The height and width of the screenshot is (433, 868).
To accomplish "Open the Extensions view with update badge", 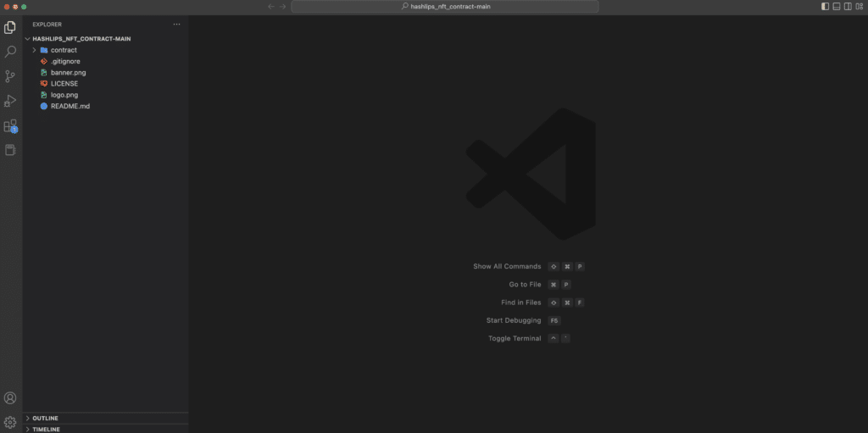I will (x=10, y=125).
